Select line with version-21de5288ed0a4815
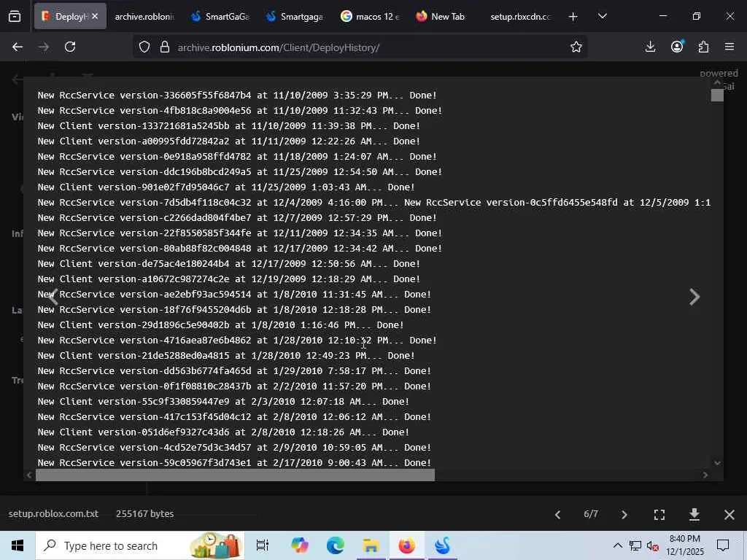This screenshot has height=560, width=747. (x=226, y=356)
